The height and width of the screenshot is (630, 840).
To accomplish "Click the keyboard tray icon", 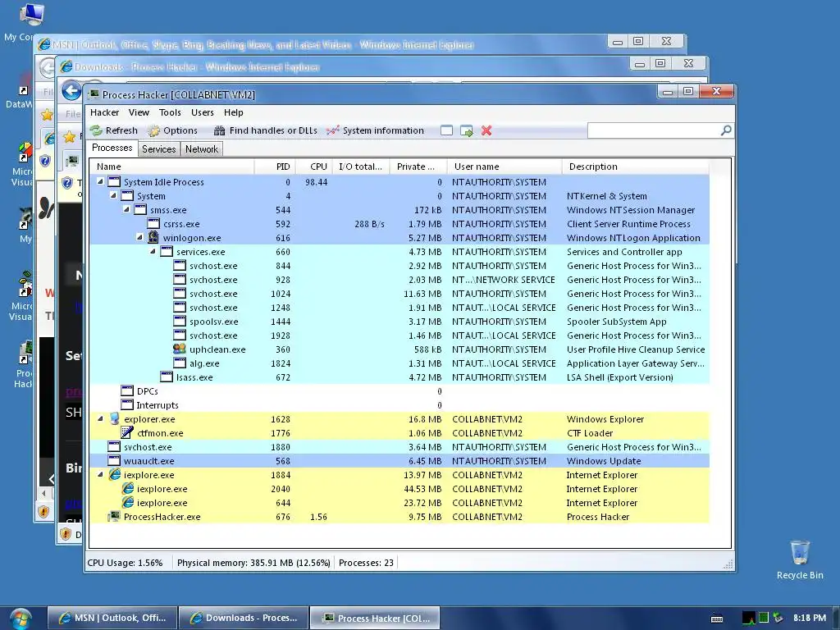I will [717, 619].
